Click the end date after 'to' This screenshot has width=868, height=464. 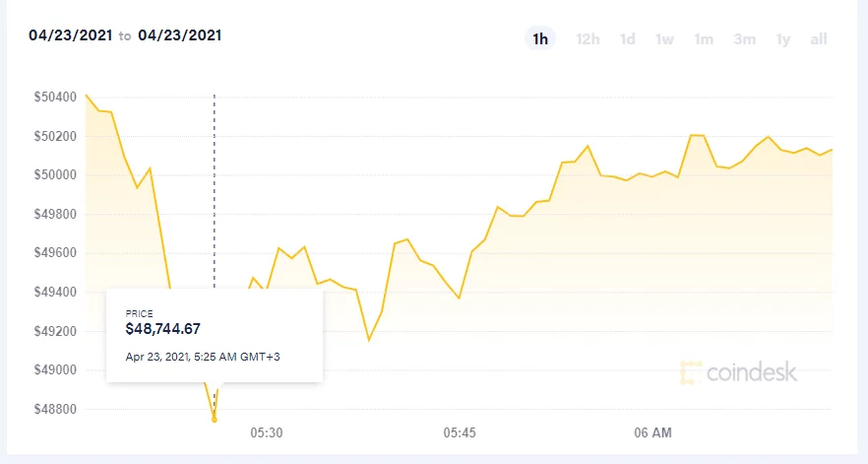(179, 35)
